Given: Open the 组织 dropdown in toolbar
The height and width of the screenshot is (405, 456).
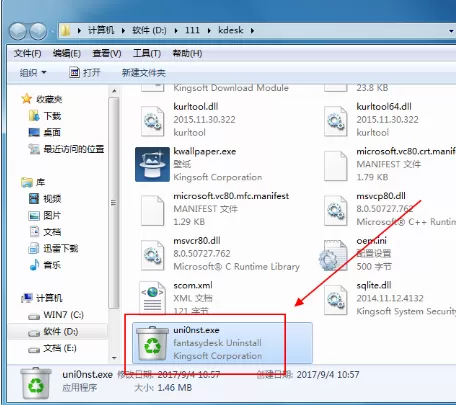Looking at the screenshot, I should (33, 72).
